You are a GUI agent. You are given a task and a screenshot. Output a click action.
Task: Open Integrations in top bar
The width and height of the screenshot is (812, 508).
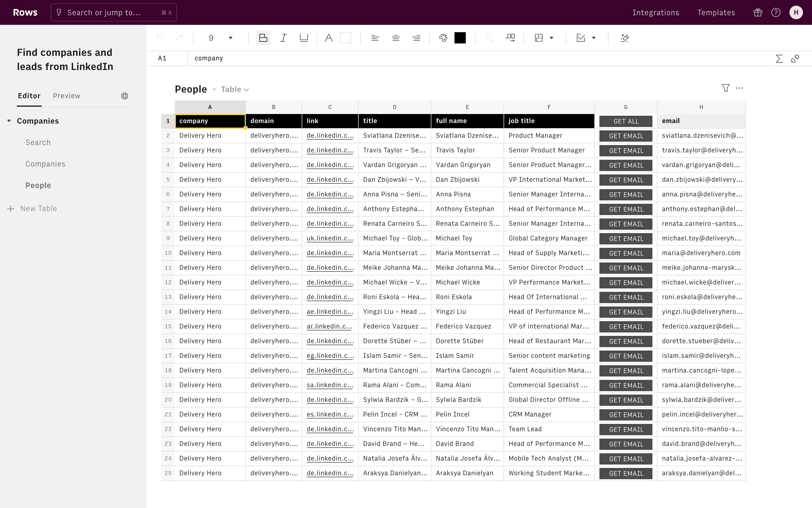(x=656, y=12)
